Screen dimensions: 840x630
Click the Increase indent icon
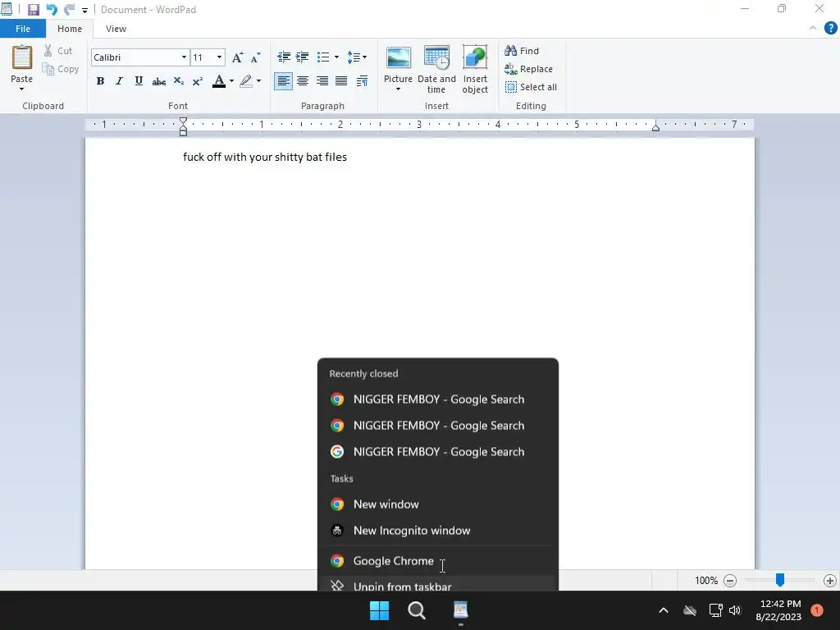(302, 57)
